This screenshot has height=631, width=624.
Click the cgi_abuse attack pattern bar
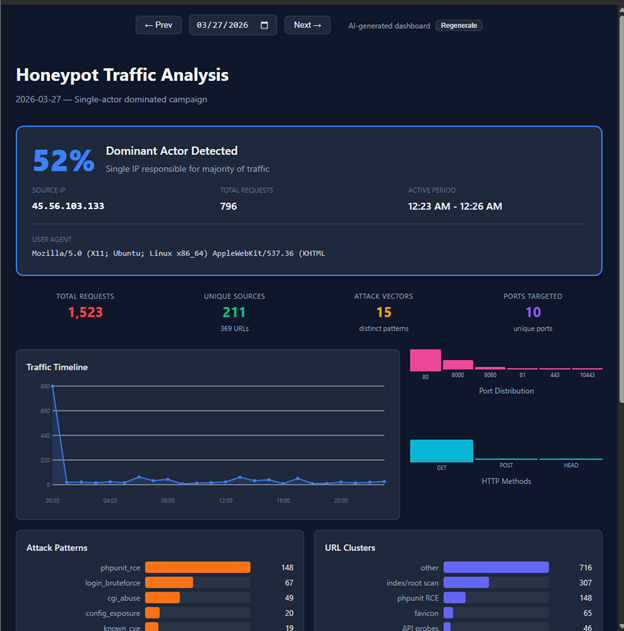[163, 598]
